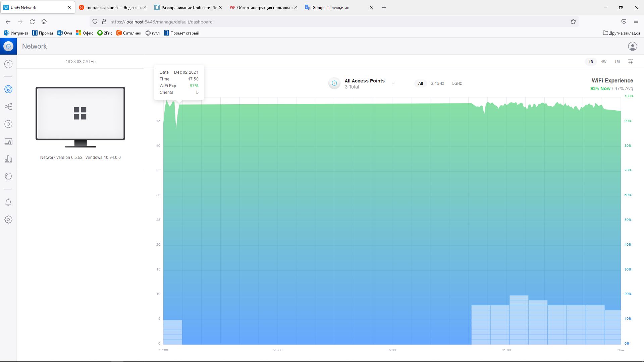Open the Topology icon in sidebar
Image resolution: width=644 pixels, height=362 pixels.
8,107
